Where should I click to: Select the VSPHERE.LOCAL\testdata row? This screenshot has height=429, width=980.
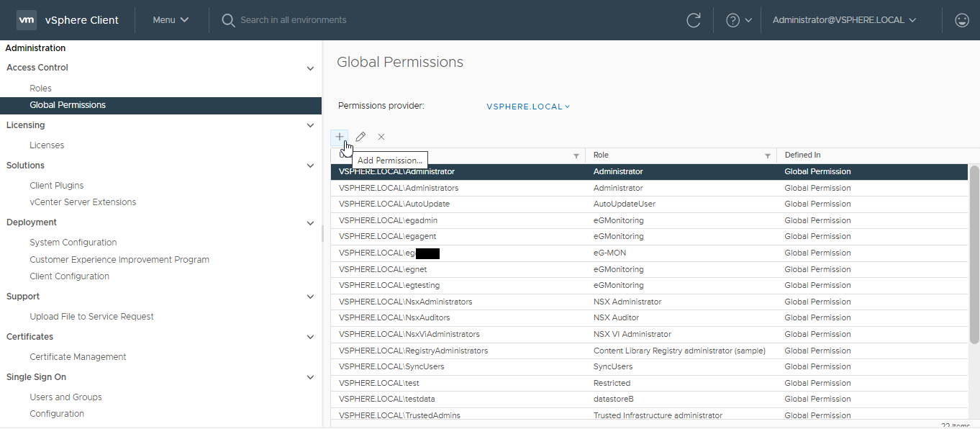pyautogui.click(x=650, y=399)
